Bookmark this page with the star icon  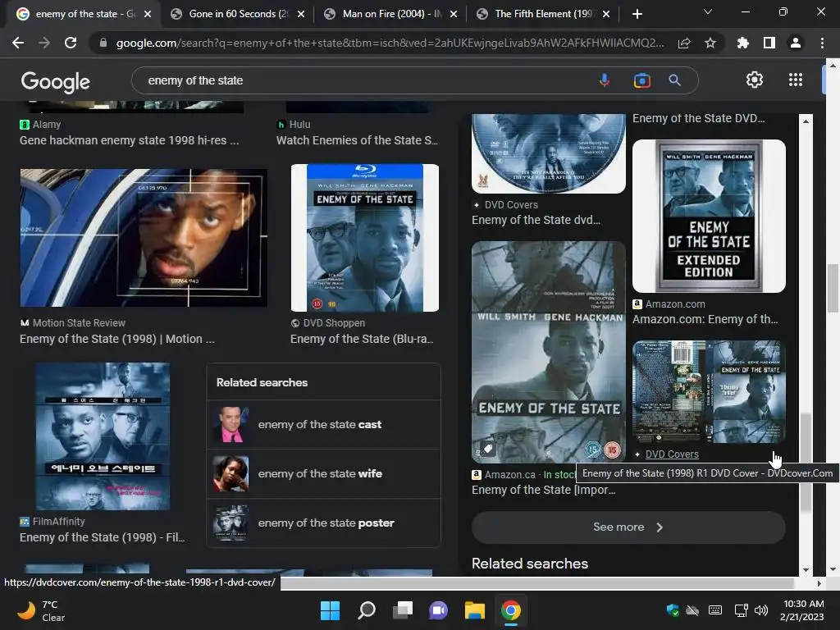pyautogui.click(x=710, y=43)
